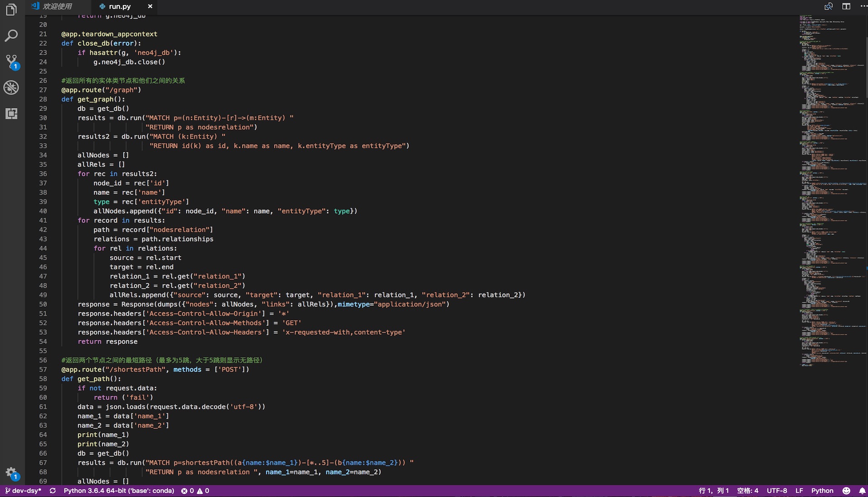
Task: Select the Python 3.6.4 conda interpreter entry
Action: coord(119,491)
